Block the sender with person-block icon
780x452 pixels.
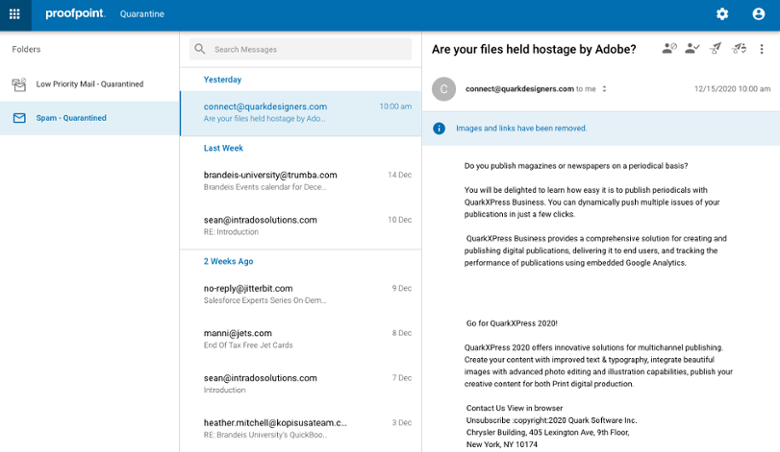tap(669, 48)
